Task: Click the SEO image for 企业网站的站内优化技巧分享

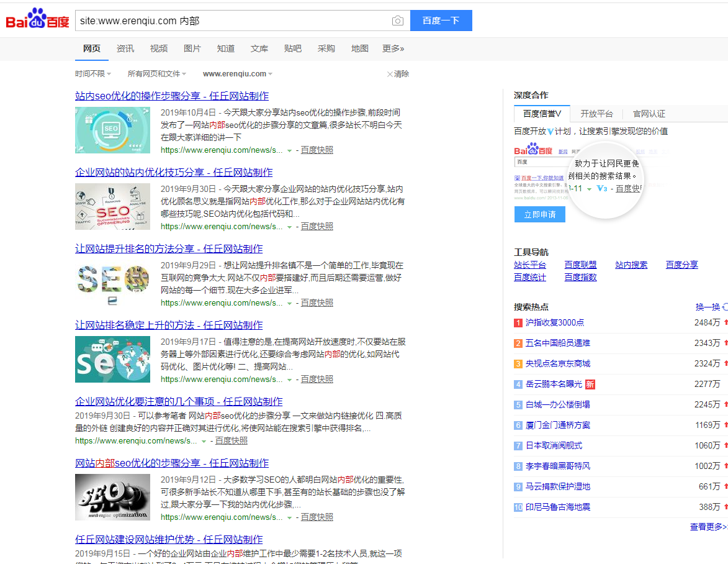Action: [x=112, y=206]
